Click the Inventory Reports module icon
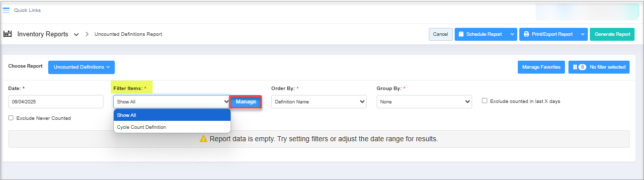 tap(7, 34)
